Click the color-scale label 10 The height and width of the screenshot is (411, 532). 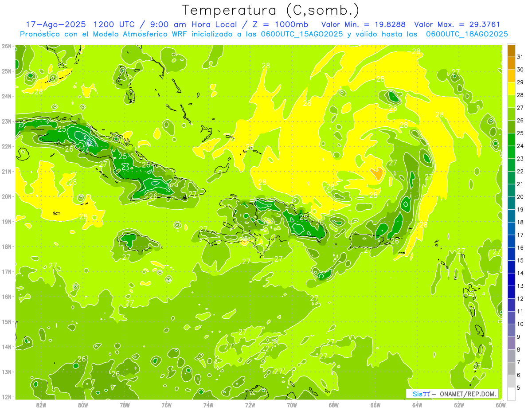(520, 324)
